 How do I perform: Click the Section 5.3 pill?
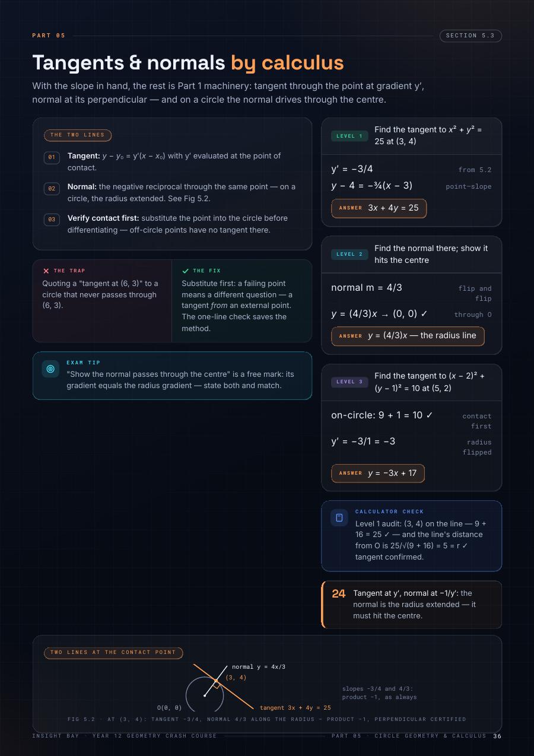471,36
